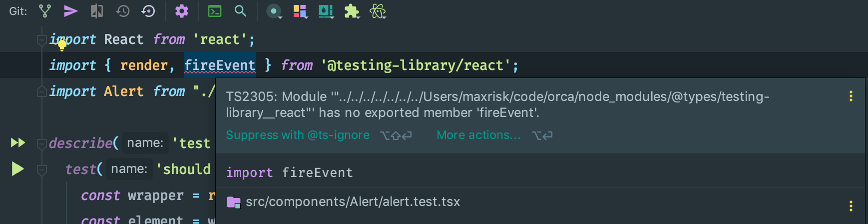The image size is (868, 224).
Task: Show Git history clock icon
Action: [123, 11]
